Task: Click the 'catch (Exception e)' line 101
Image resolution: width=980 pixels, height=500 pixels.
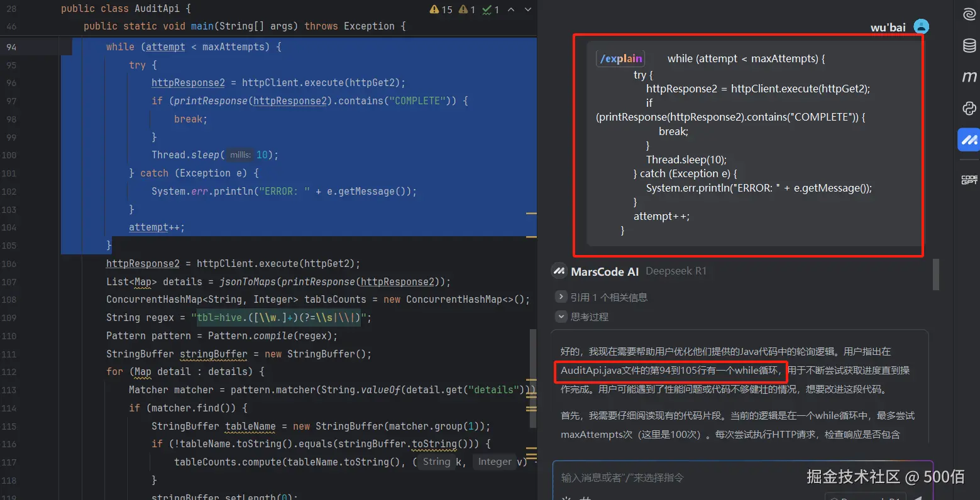Action: click(194, 173)
